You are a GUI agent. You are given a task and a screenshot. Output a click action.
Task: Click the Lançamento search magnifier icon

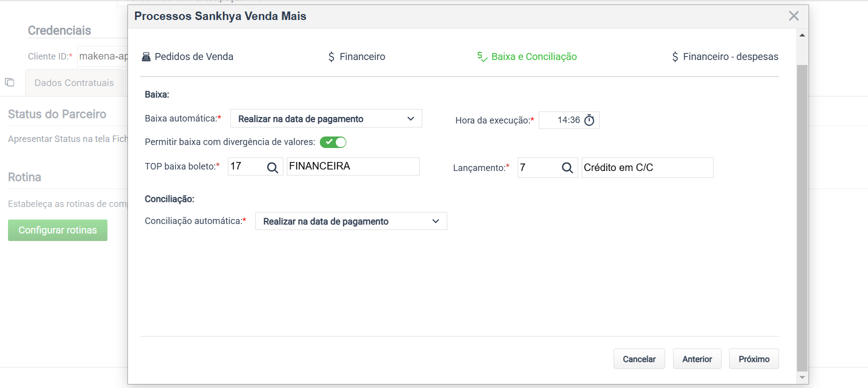click(567, 168)
